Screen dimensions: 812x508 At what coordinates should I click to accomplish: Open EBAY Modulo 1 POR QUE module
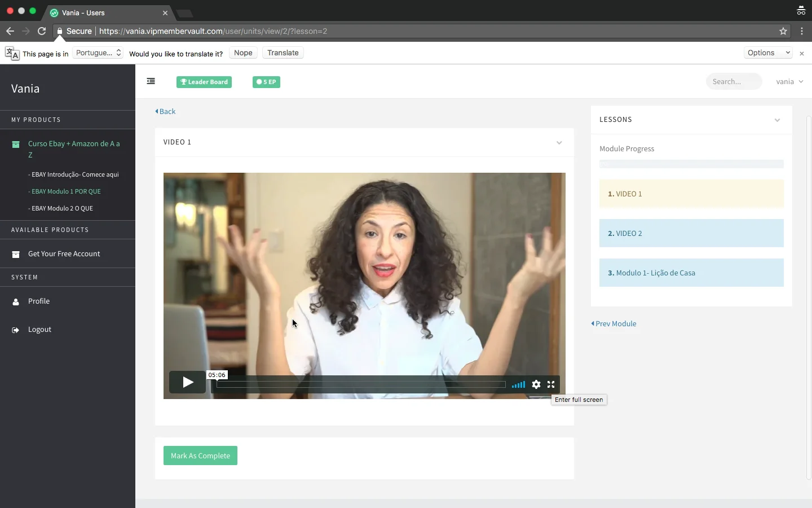(64, 191)
